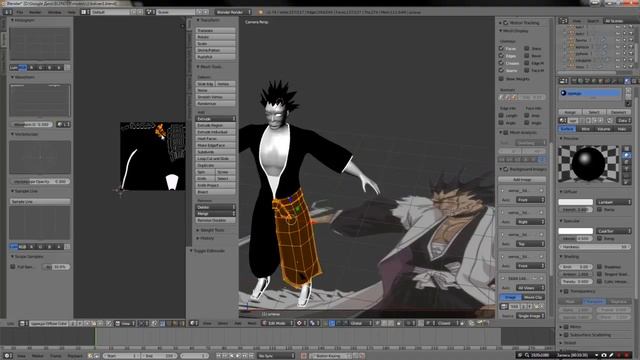Viewport: 640px width, 360px height.
Task: Click the specular color swatch
Action: (x=576, y=231)
